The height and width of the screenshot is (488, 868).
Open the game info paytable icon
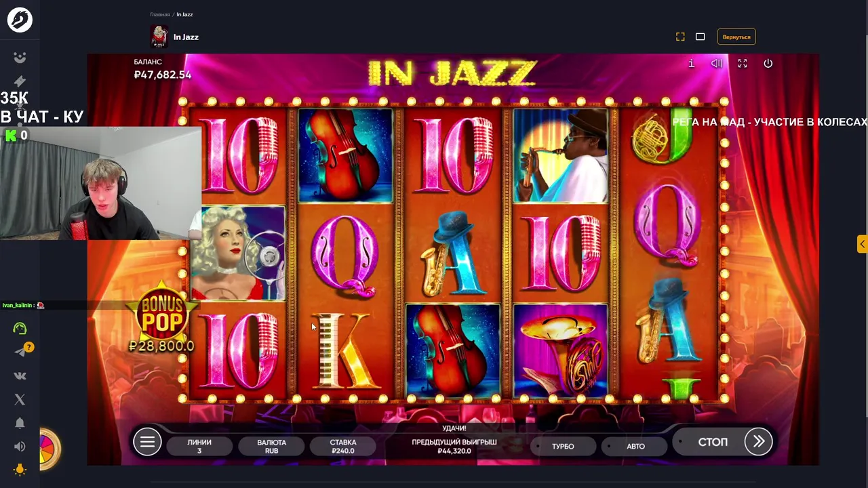click(x=691, y=63)
